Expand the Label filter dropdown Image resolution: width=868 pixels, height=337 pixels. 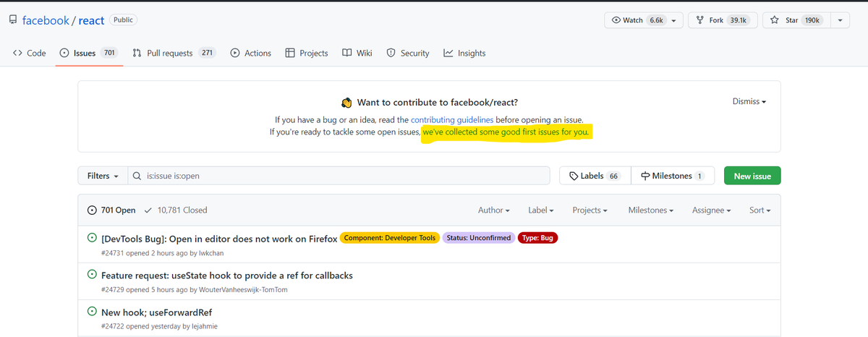(x=541, y=210)
